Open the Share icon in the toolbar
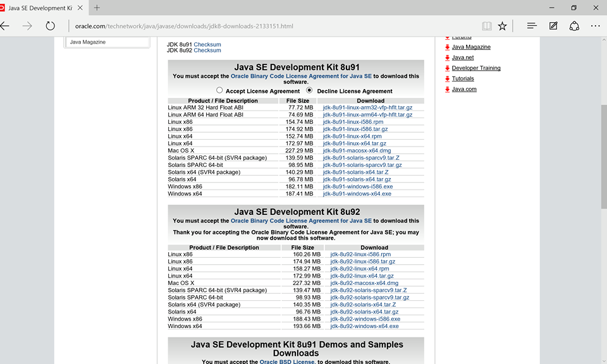Screen dimensions: 607x364 point(574,26)
